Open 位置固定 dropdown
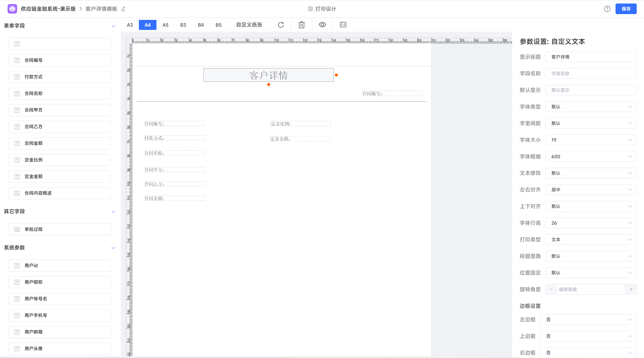 click(591, 273)
